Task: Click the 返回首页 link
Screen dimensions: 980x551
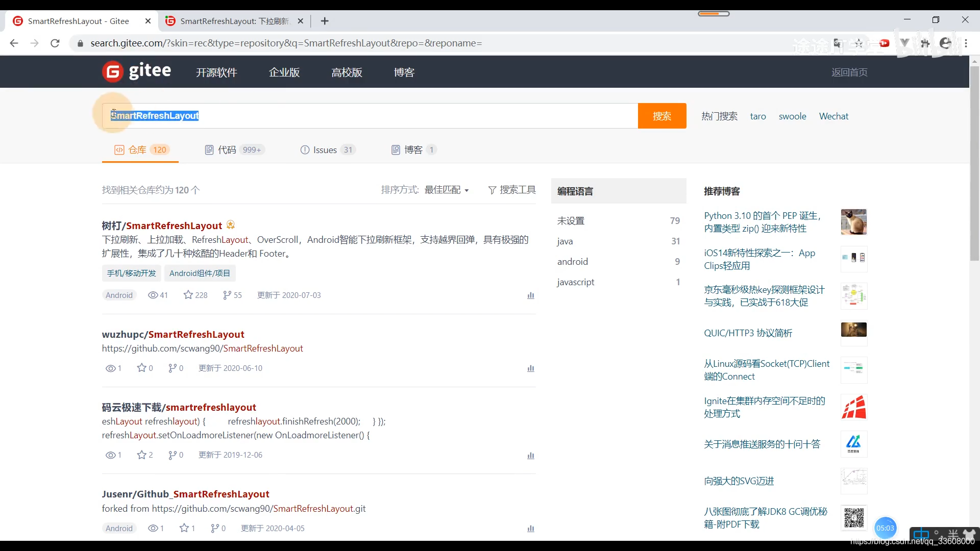Action: coord(849,72)
